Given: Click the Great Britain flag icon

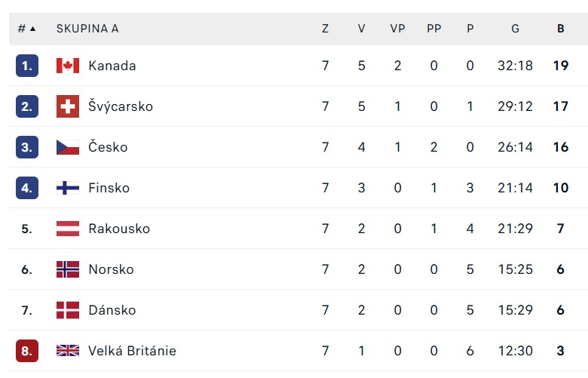Looking at the screenshot, I should click(x=68, y=351).
